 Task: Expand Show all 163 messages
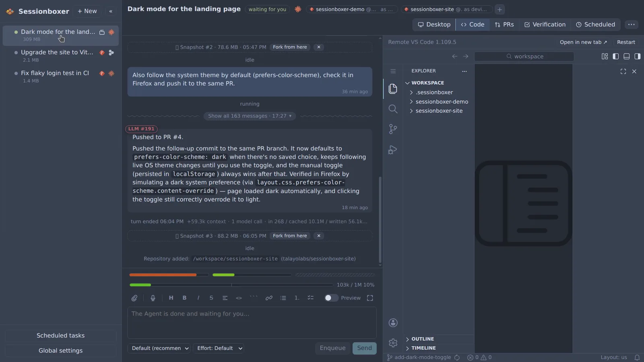250,116
